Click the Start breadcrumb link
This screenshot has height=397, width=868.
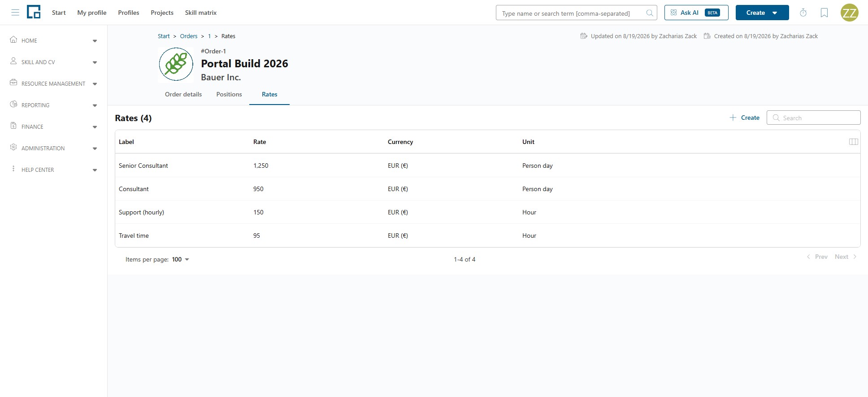point(164,36)
